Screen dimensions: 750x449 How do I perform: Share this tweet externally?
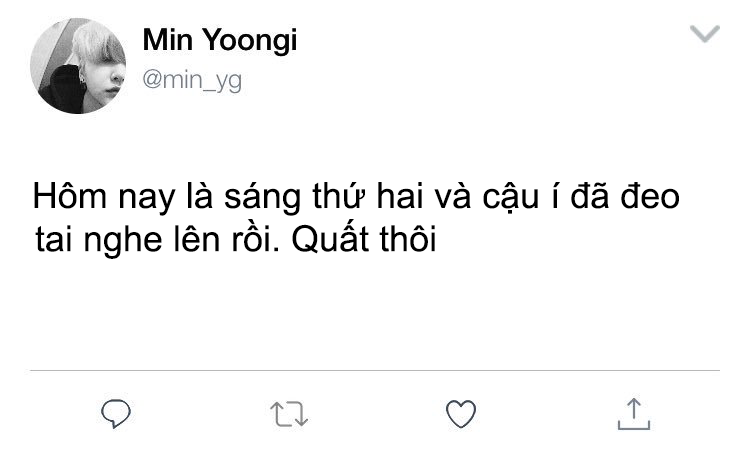[634, 414]
